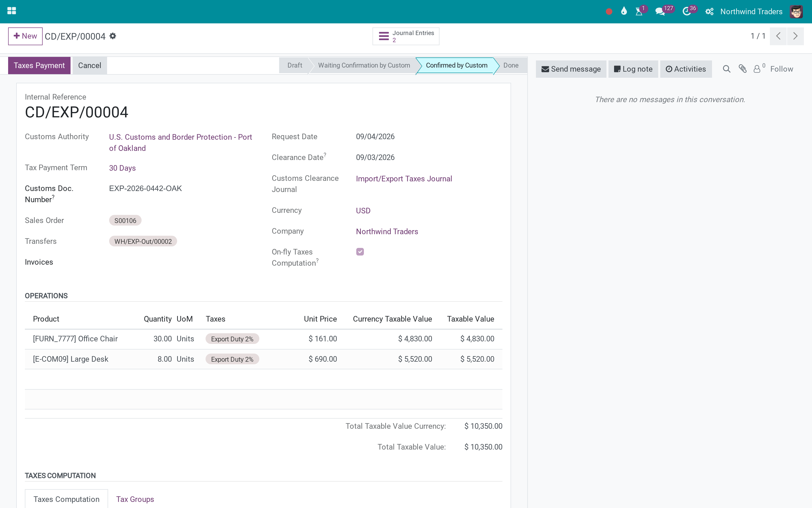Switch to Tax Groups tab
This screenshot has height=508, width=812.
pyautogui.click(x=135, y=499)
